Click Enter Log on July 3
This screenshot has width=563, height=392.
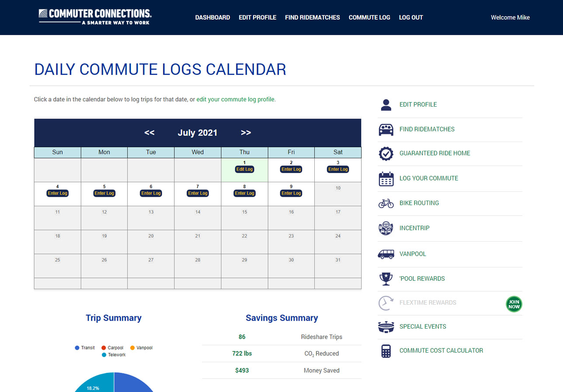338,169
